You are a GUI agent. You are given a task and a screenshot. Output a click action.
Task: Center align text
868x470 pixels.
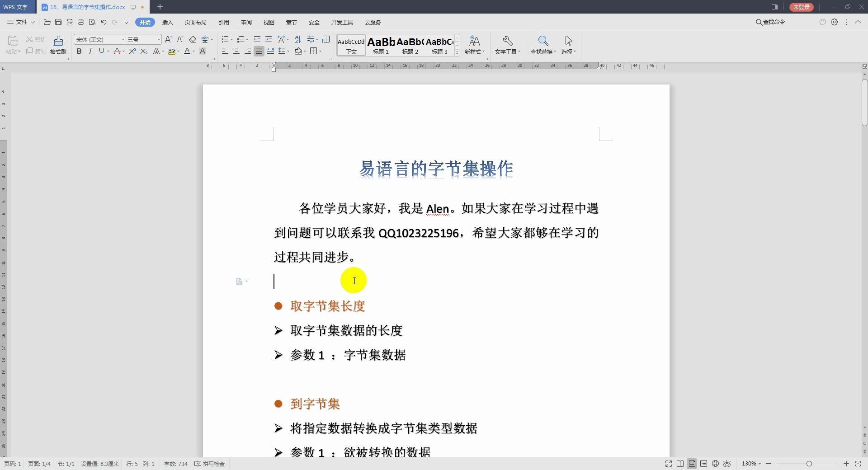click(x=236, y=52)
